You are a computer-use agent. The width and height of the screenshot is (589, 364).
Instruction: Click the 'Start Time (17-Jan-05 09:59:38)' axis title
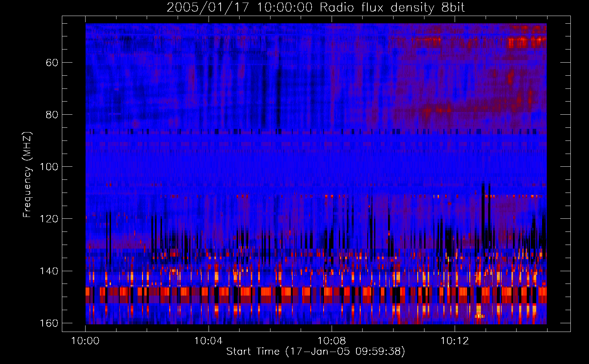(316, 352)
